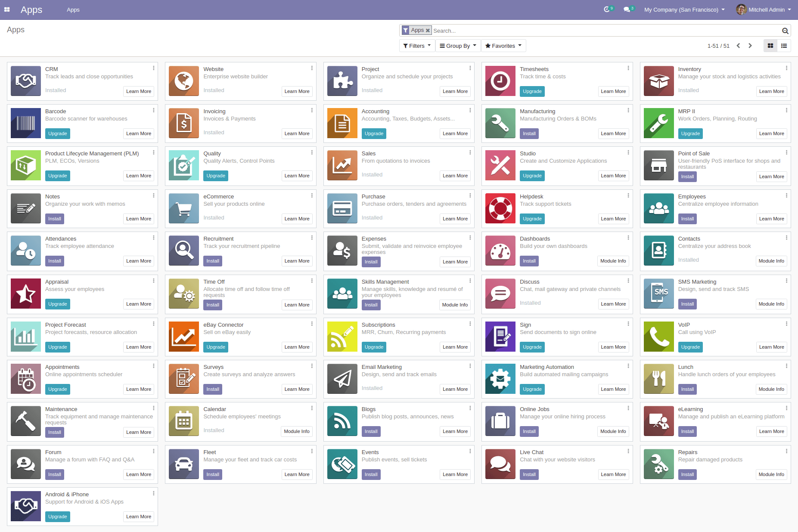This screenshot has height=532, width=798.
Task: Click Module Info on the Contacts card
Action: [771, 261]
